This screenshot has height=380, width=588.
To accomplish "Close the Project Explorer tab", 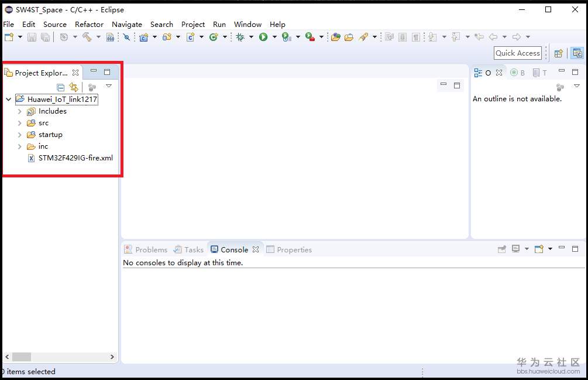I will point(75,73).
